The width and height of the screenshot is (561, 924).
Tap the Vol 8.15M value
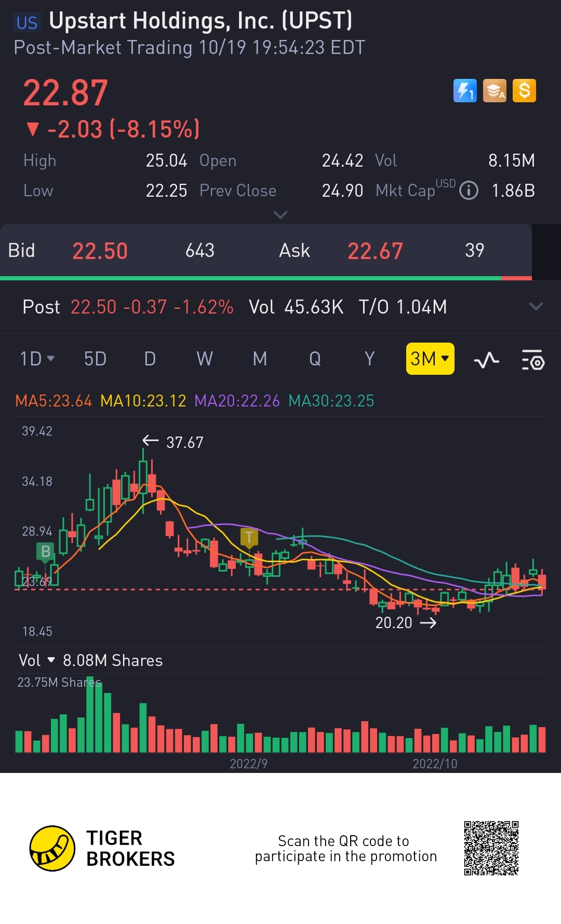click(512, 160)
